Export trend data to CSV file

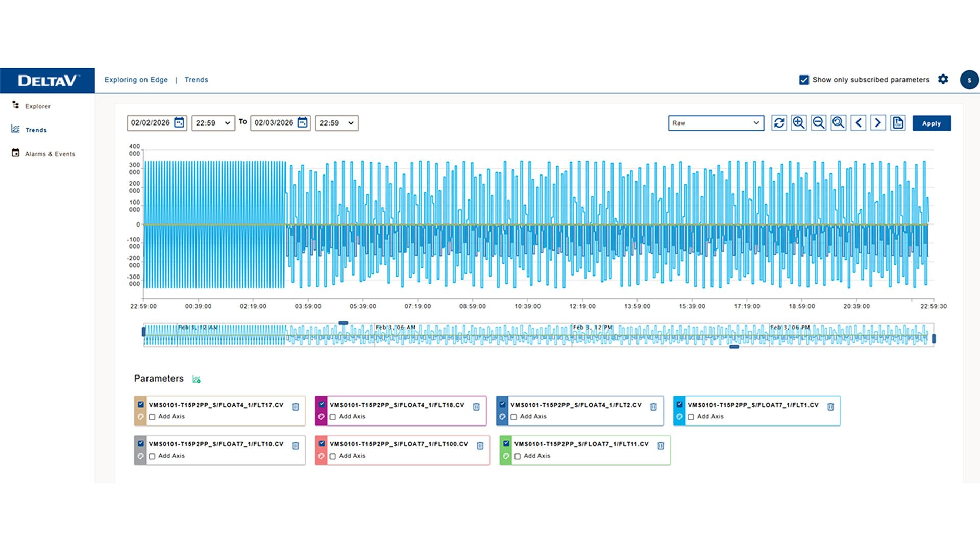[x=898, y=123]
